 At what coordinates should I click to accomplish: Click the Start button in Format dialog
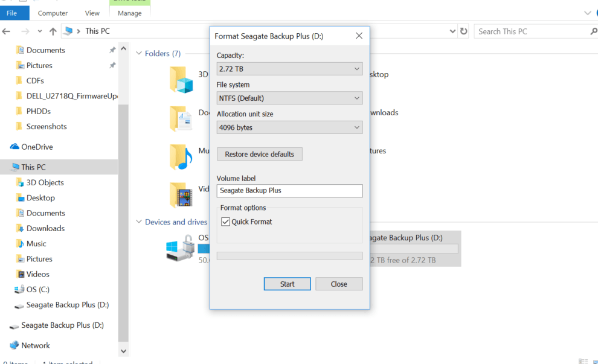click(x=287, y=284)
